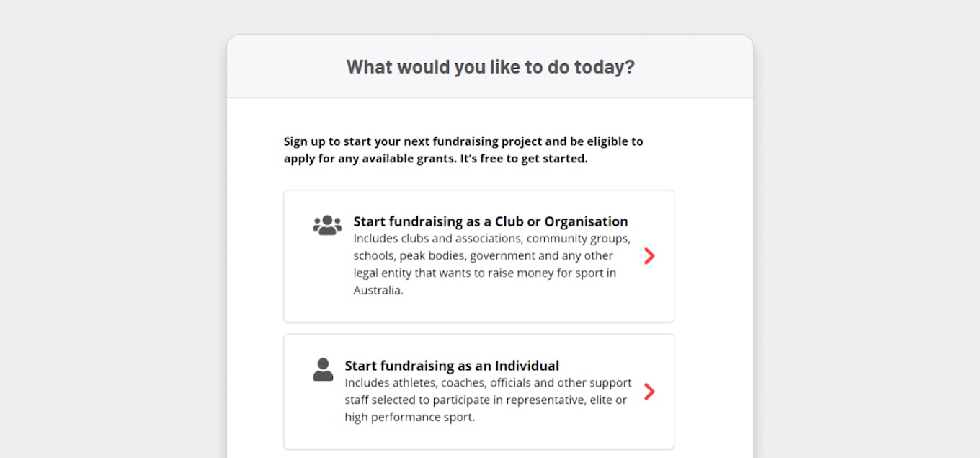Click 'schools, peak bodies, government' text line

click(483, 255)
